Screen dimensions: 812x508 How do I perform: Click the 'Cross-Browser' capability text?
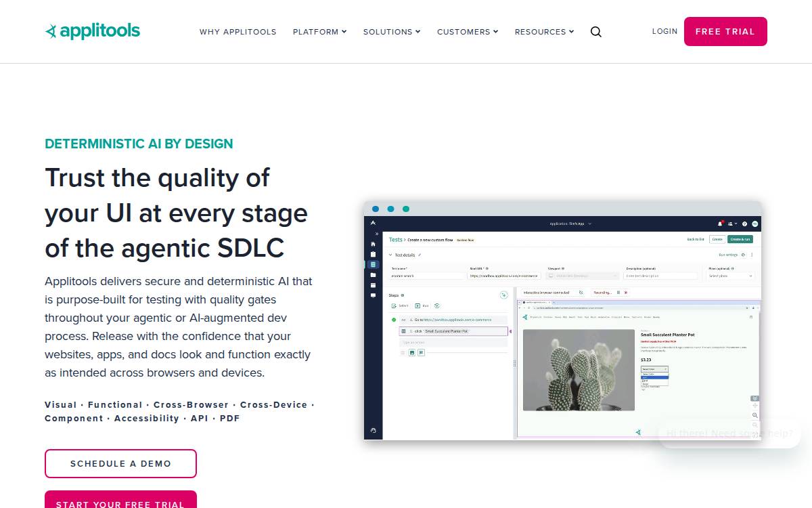click(x=191, y=404)
